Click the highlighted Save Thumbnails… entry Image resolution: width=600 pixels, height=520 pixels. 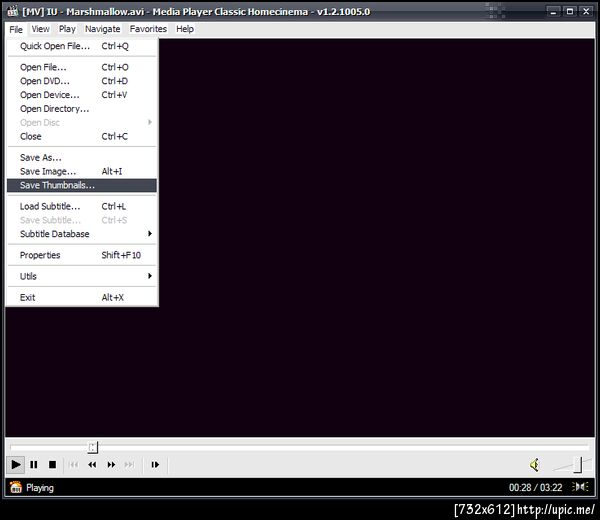[x=82, y=185]
